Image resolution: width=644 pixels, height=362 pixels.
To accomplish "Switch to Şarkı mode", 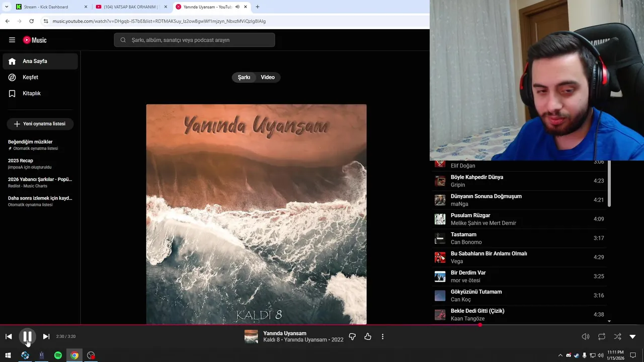I will (x=244, y=77).
